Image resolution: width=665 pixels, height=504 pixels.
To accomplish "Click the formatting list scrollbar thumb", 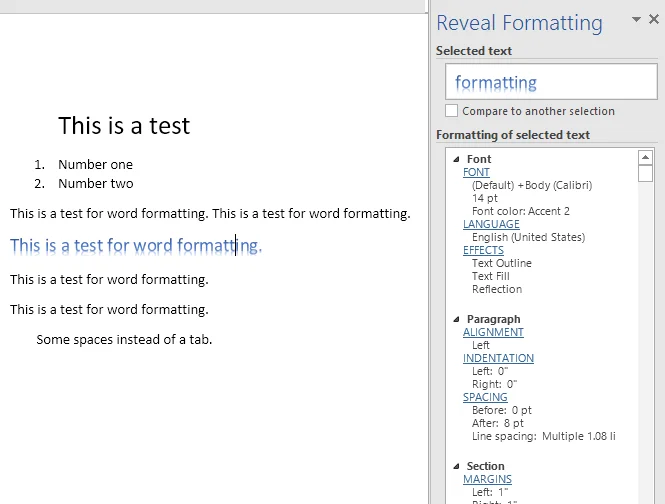I will [x=645, y=174].
